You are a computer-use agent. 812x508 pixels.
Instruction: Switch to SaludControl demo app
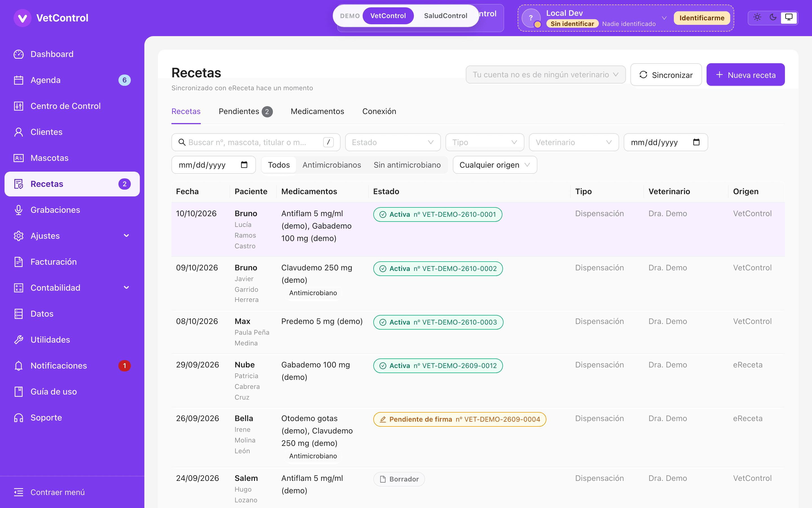click(x=445, y=16)
